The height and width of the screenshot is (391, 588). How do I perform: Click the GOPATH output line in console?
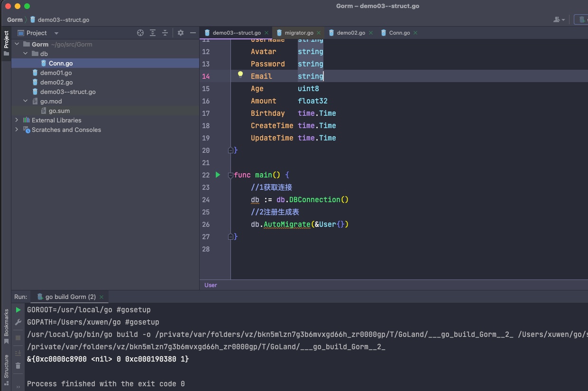pyautogui.click(x=93, y=322)
